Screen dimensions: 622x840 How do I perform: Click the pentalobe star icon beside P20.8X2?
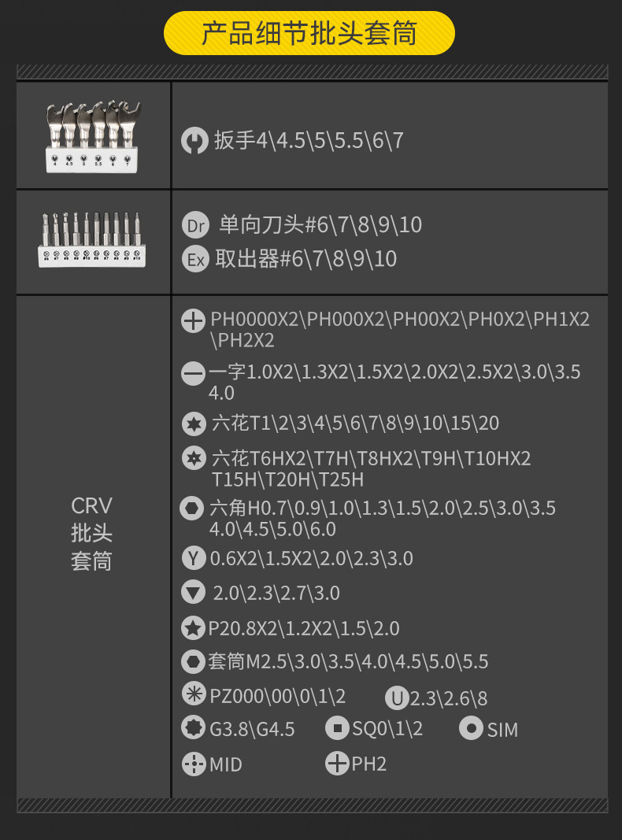coord(193,628)
